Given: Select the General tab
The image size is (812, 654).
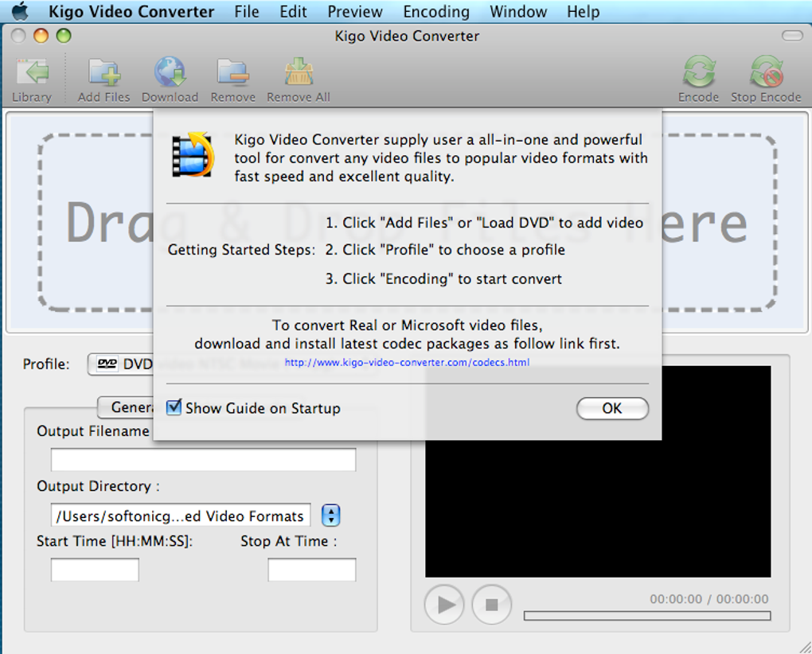Looking at the screenshot, I should 126,407.
